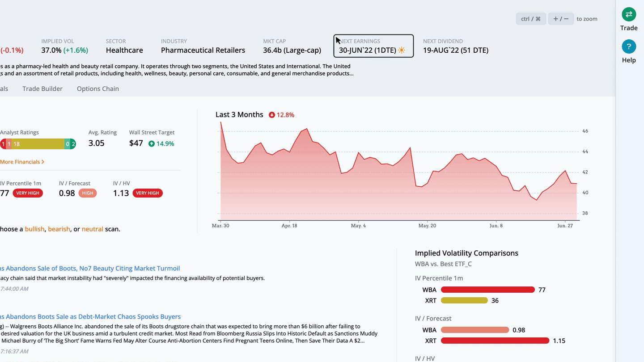The width and height of the screenshot is (644, 362).
Task: Click the green Trade swap icon
Action: click(x=629, y=14)
